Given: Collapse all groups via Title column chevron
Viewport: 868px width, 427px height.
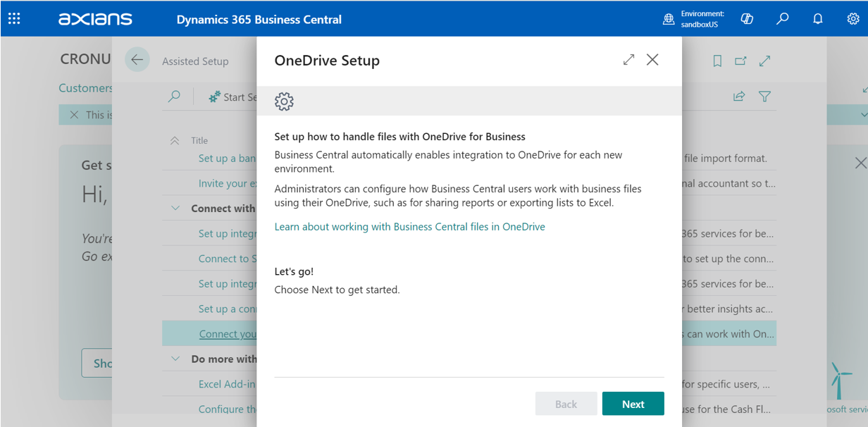Looking at the screenshot, I should tap(175, 141).
